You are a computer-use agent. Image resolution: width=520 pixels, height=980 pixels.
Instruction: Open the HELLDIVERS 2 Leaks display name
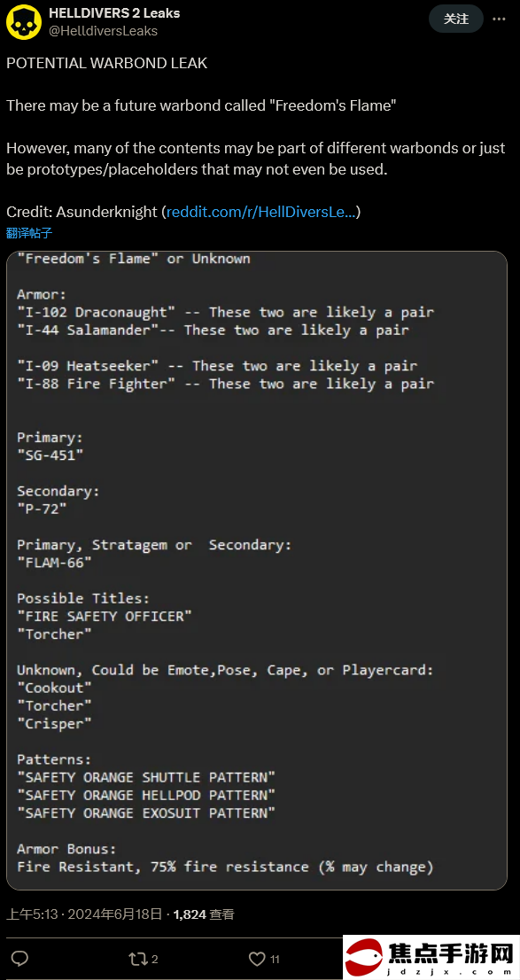click(114, 12)
